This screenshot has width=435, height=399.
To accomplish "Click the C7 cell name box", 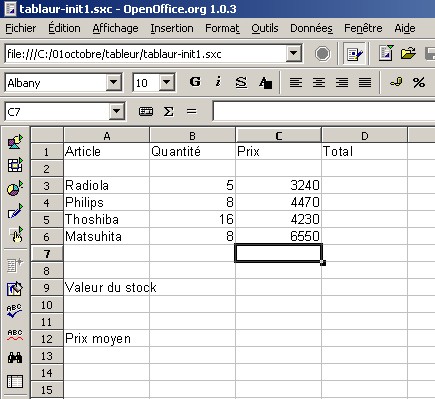I will point(57,111).
